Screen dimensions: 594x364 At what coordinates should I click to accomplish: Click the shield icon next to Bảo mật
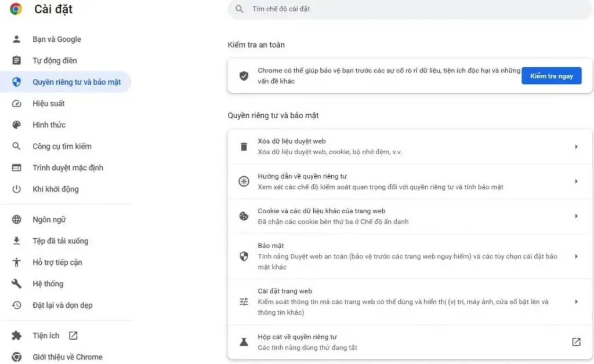coord(244,256)
